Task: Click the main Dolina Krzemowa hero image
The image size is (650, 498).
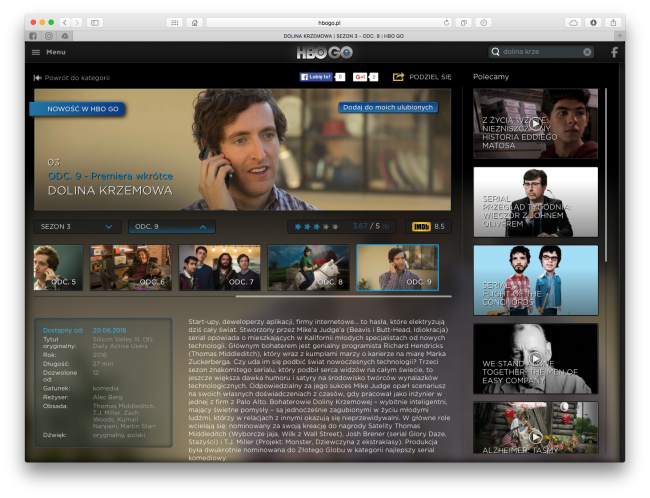Action: [243, 149]
